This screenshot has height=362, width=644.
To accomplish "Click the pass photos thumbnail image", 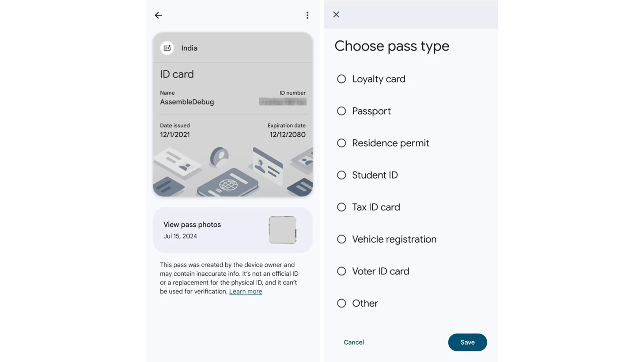I will pos(282,230).
